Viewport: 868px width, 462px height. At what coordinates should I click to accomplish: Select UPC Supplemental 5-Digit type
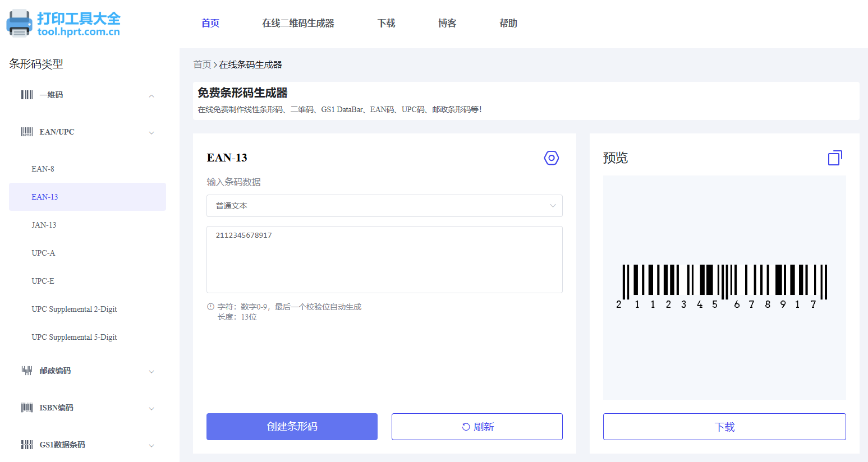point(88,337)
